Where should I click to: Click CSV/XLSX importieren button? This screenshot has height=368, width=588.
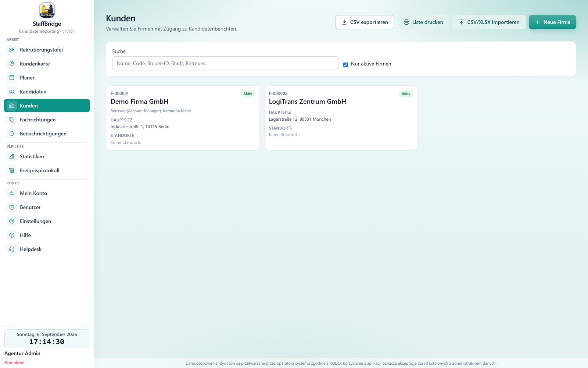coord(489,22)
